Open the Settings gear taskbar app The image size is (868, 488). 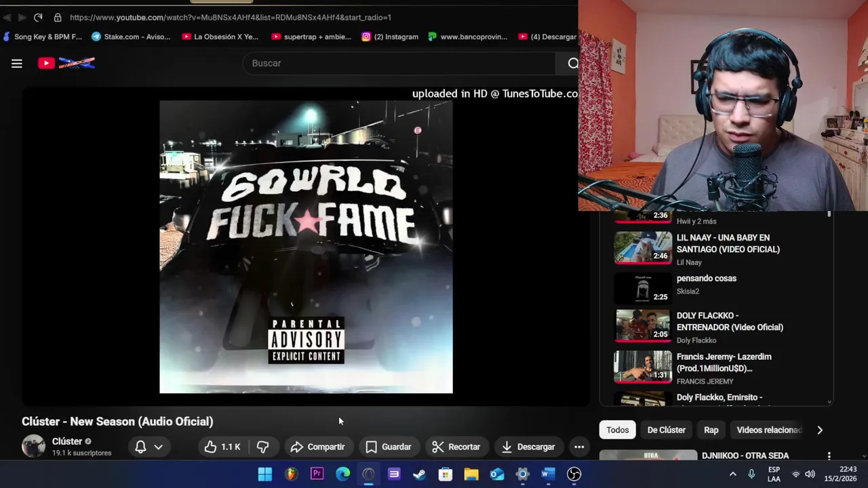(523, 474)
